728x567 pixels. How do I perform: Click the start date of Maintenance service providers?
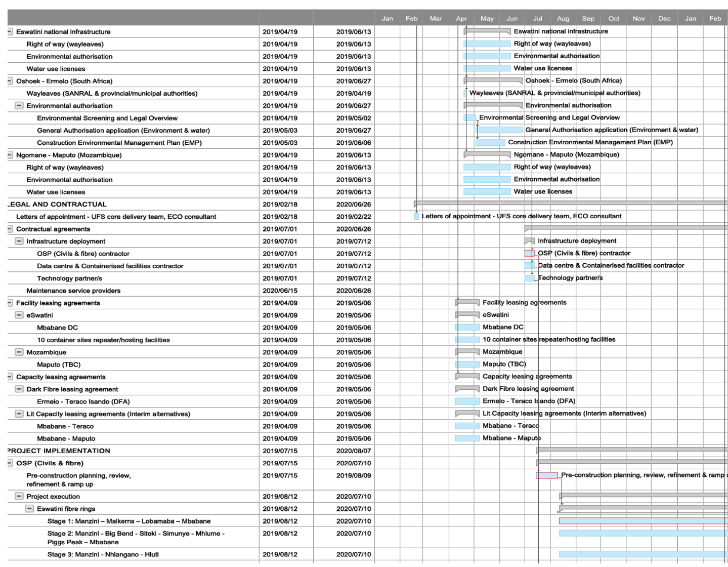280,291
